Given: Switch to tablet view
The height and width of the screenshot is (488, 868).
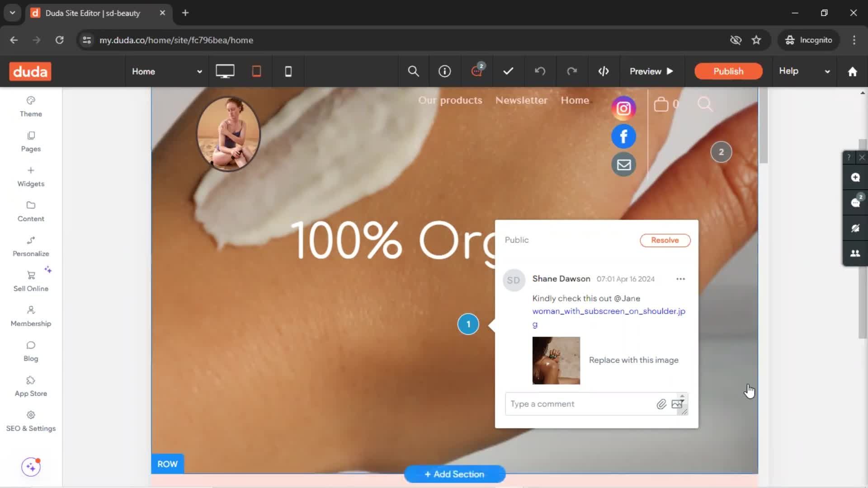Looking at the screenshot, I should click(256, 71).
